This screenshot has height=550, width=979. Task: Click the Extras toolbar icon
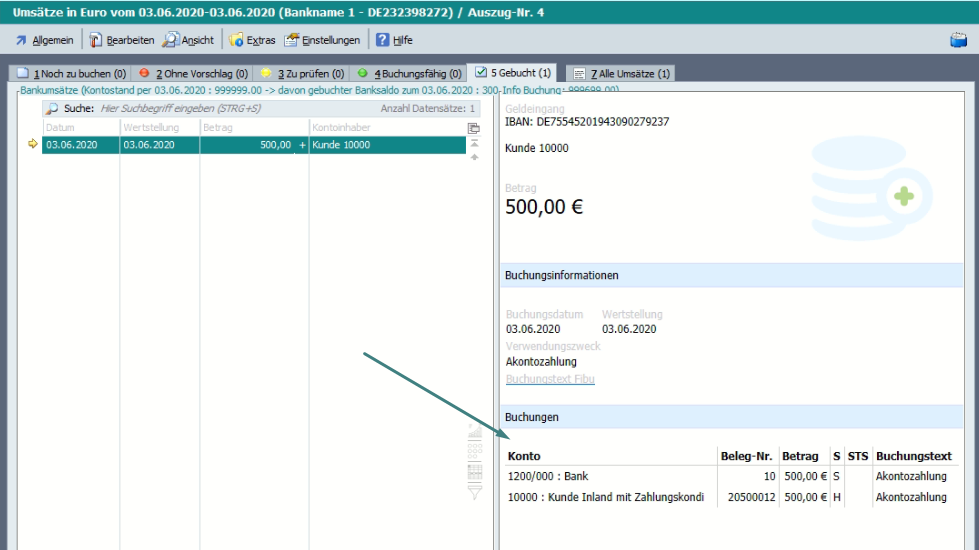pos(237,40)
